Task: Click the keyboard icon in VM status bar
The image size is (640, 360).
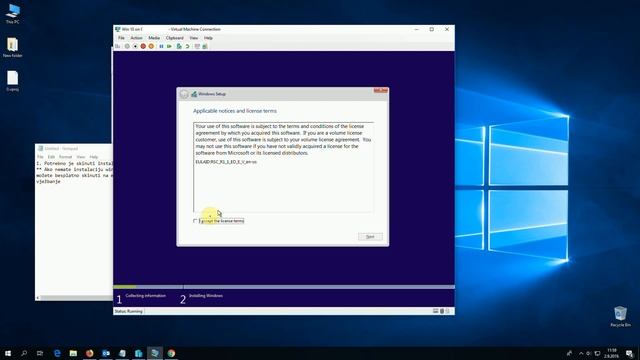Action: 436,311
